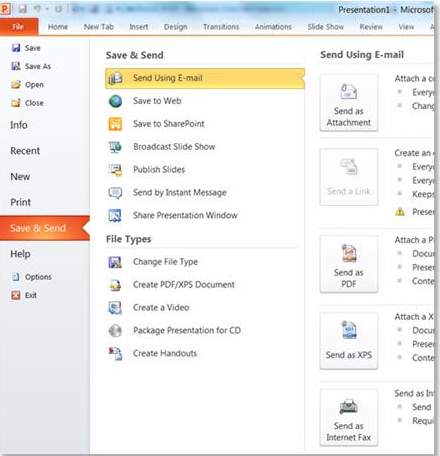440x456 pixels.
Task: Open the File tab
Action: [x=19, y=27]
